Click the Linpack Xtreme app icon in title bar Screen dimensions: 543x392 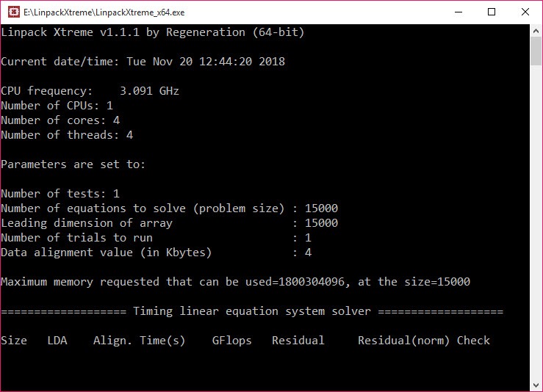tap(13, 12)
